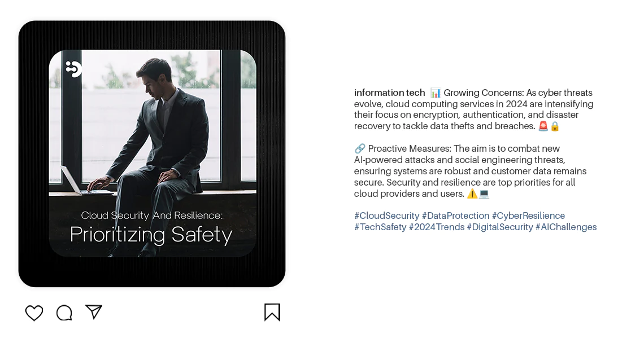The width and height of the screenshot is (644, 343).
Task: Open the Prioritizing Safety post image
Action: [153, 153]
